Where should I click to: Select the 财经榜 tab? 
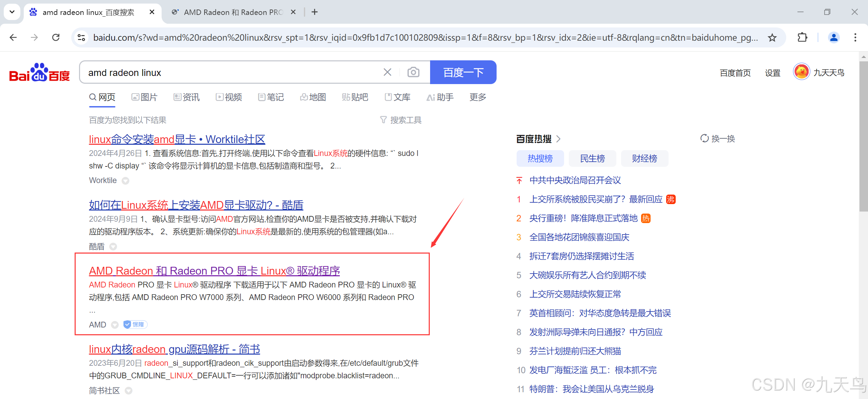coord(644,158)
